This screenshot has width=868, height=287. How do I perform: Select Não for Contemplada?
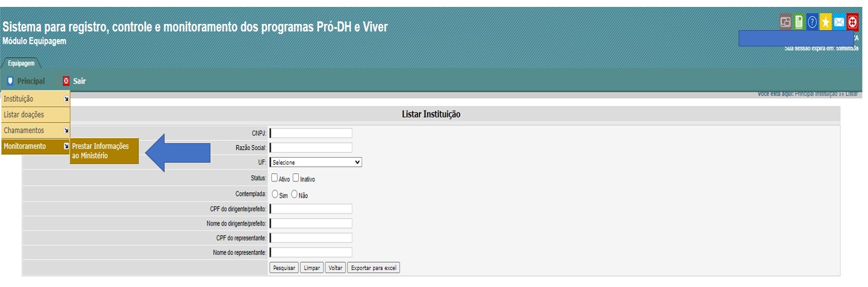(x=295, y=195)
